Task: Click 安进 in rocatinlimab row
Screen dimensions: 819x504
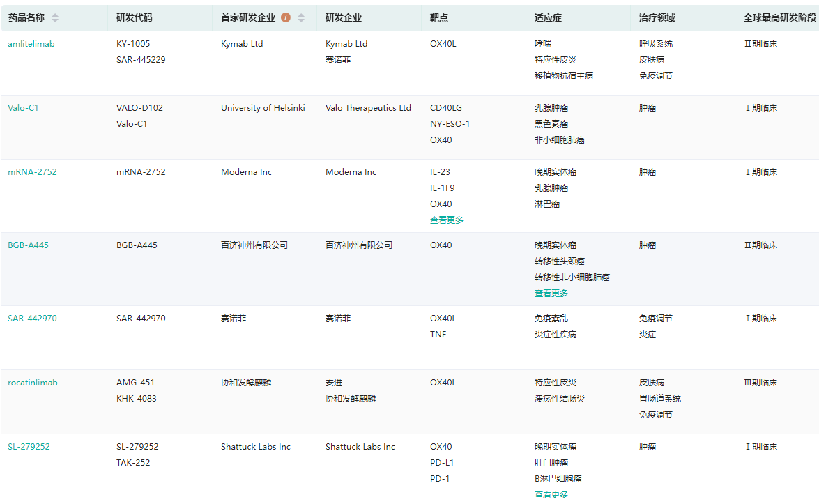Action: (x=334, y=383)
